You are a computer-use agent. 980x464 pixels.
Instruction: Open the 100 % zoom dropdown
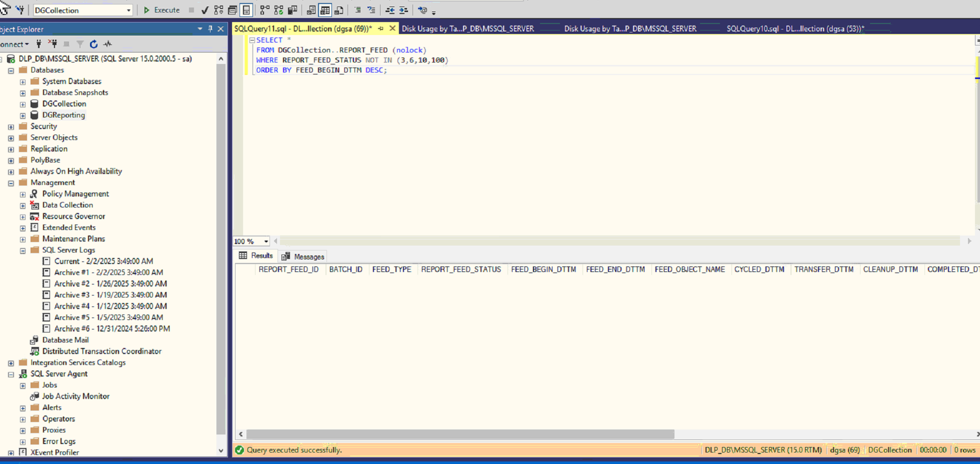coord(266,241)
